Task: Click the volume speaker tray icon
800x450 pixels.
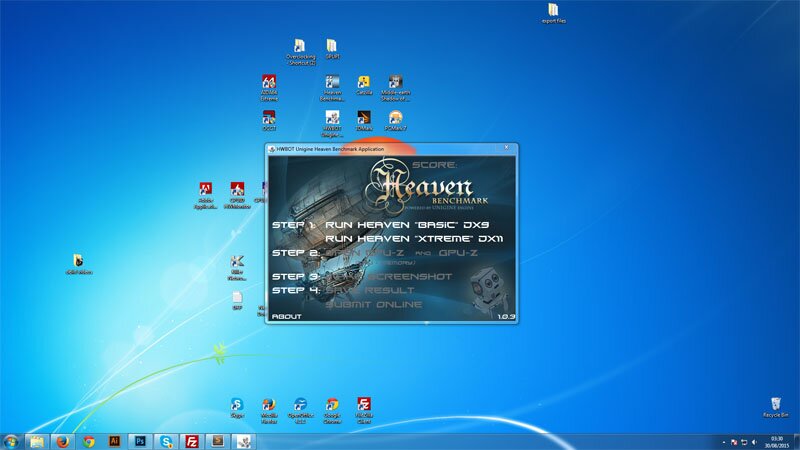Action: pyautogui.click(x=754, y=442)
